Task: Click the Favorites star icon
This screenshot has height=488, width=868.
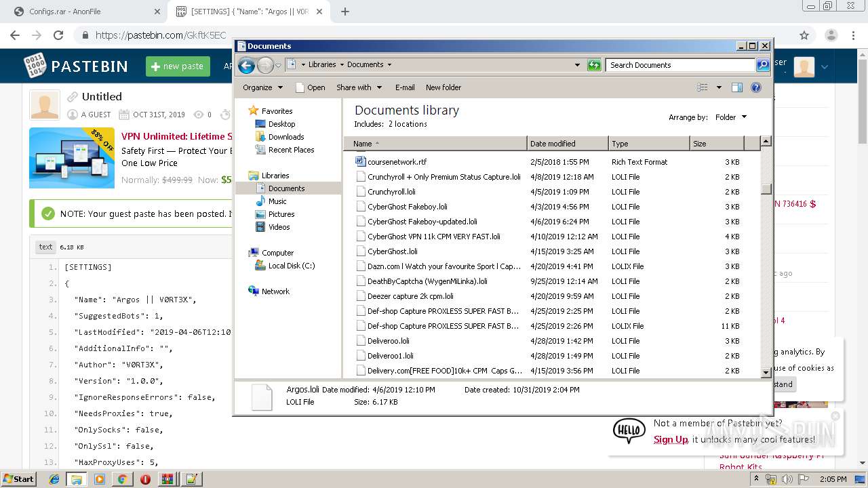Action: point(253,110)
